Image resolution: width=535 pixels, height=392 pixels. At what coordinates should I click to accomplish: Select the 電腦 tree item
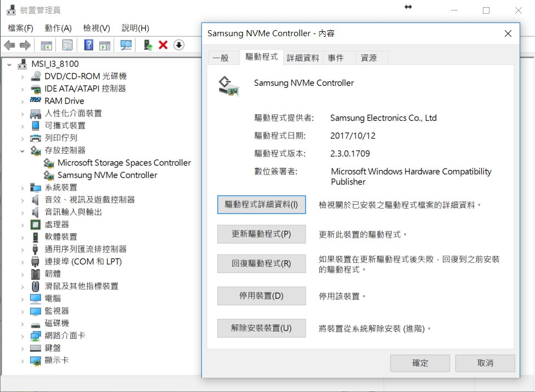point(53,299)
